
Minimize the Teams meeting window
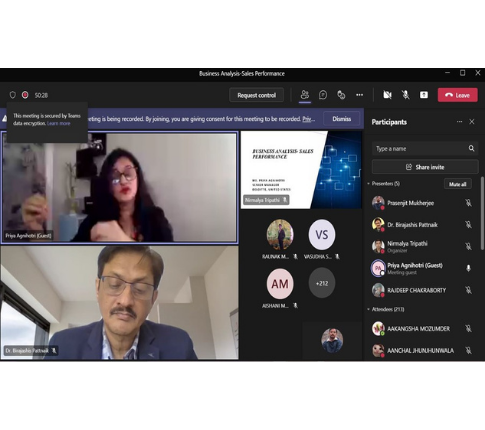click(x=448, y=73)
